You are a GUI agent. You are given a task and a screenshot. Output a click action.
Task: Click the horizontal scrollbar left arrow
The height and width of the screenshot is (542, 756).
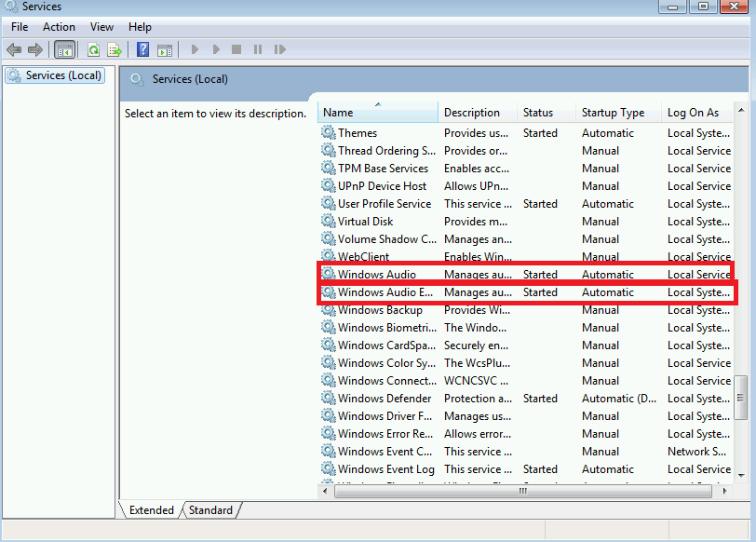point(325,492)
